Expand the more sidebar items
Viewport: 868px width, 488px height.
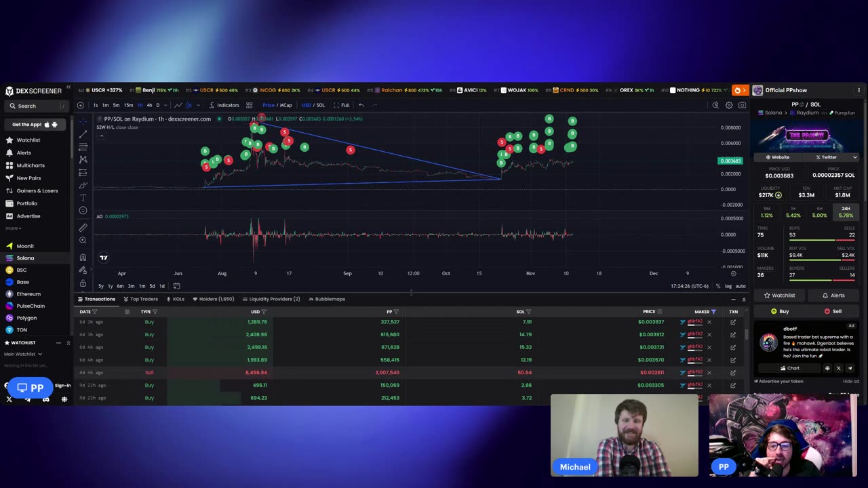pyautogui.click(x=12, y=228)
